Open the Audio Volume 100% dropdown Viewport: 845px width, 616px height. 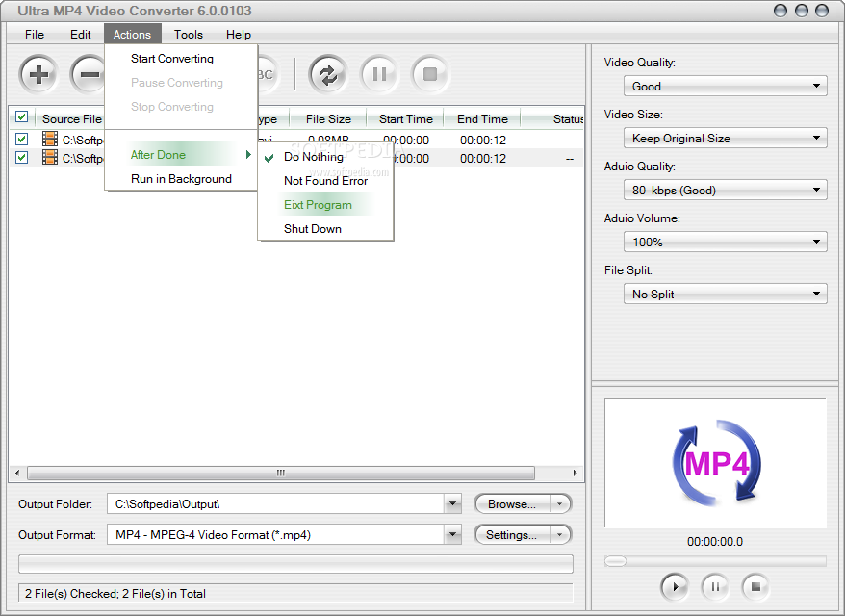pyautogui.click(x=726, y=242)
